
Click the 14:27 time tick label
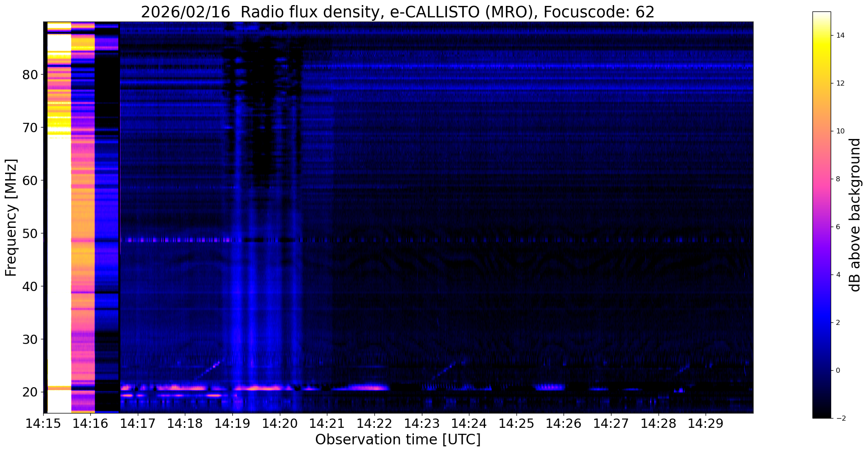(611, 423)
